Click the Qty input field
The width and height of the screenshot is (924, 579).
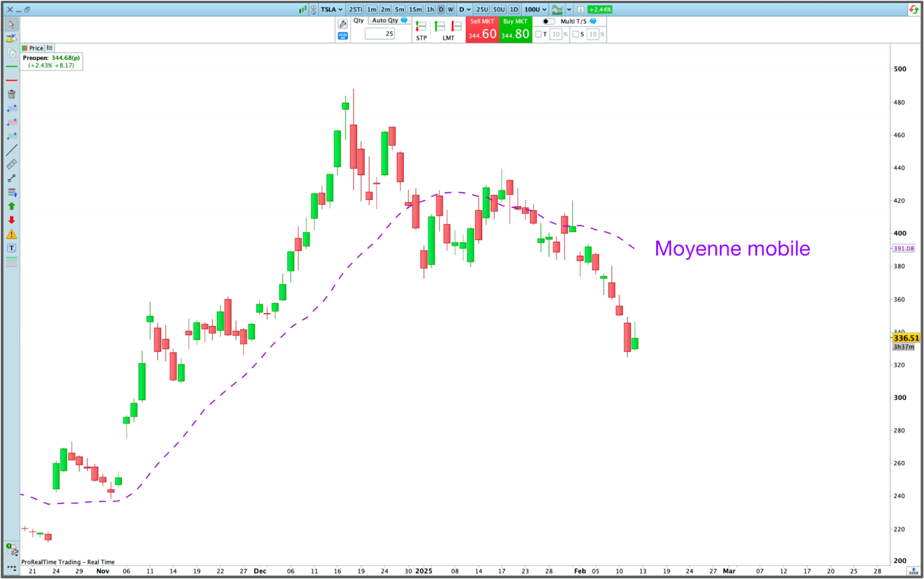tap(380, 34)
